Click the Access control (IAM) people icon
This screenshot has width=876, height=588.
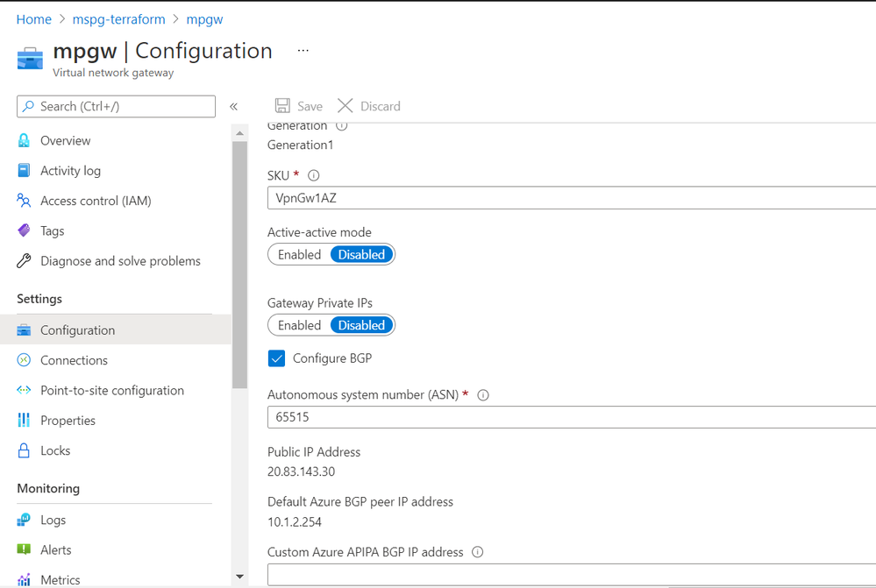tap(24, 201)
